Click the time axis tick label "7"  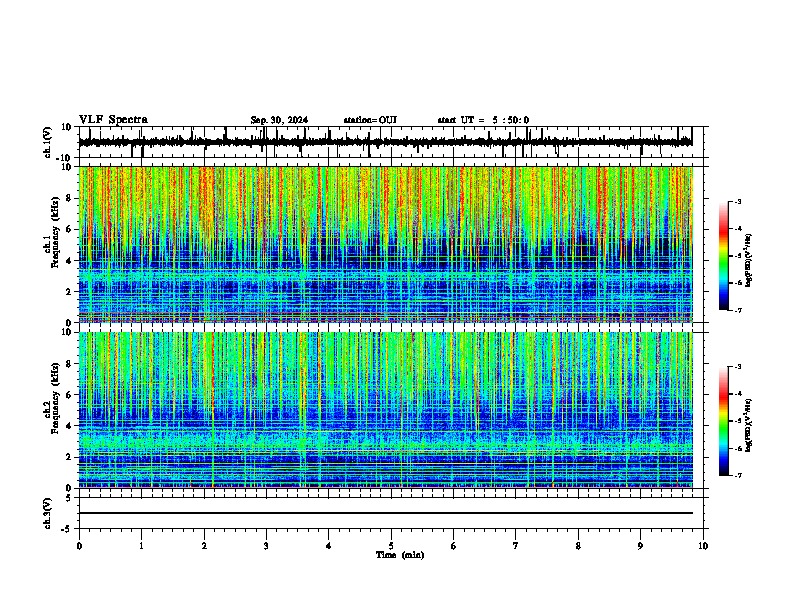516,546
